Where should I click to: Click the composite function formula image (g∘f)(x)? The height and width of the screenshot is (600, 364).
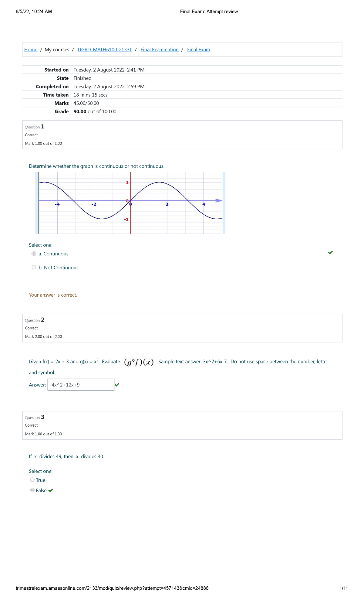(139, 362)
